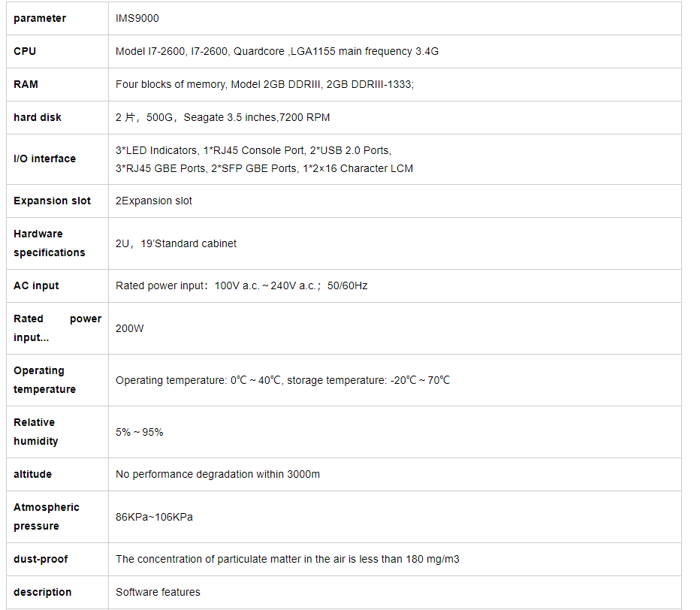
Task: Click the 3*RJ45 GBE Ports line
Action: [x=264, y=168]
